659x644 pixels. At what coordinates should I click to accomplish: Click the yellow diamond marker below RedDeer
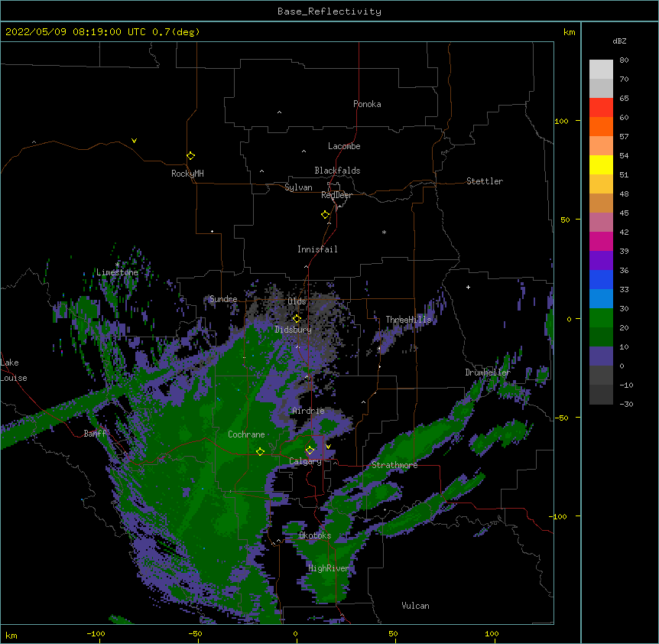pos(325,215)
